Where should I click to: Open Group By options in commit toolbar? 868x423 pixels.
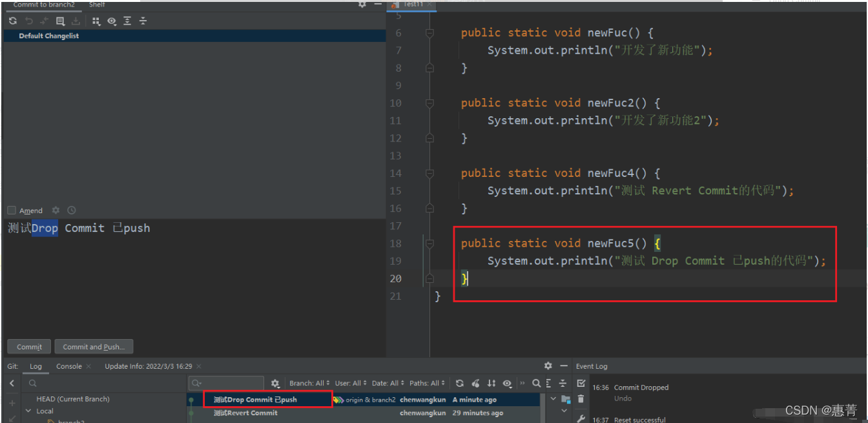point(96,21)
